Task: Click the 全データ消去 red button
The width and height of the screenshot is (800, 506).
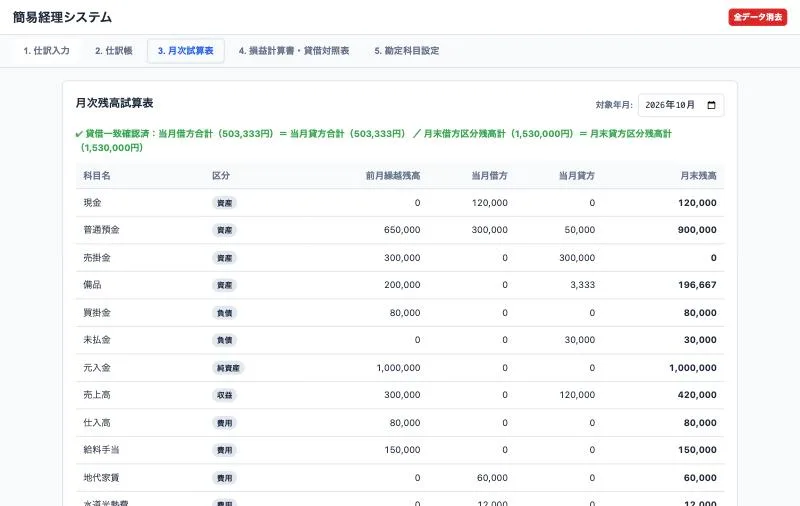Action: pyautogui.click(x=758, y=17)
